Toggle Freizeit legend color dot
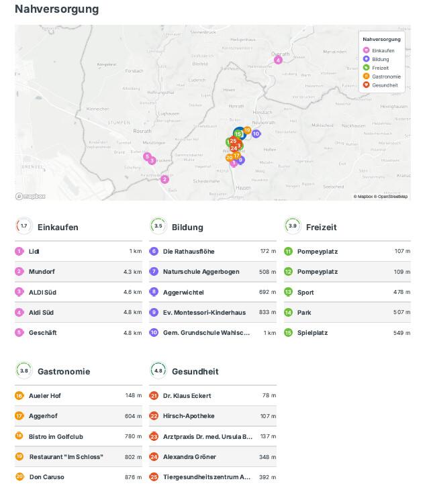The height and width of the screenshot is (504, 425). pyautogui.click(x=366, y=68)
